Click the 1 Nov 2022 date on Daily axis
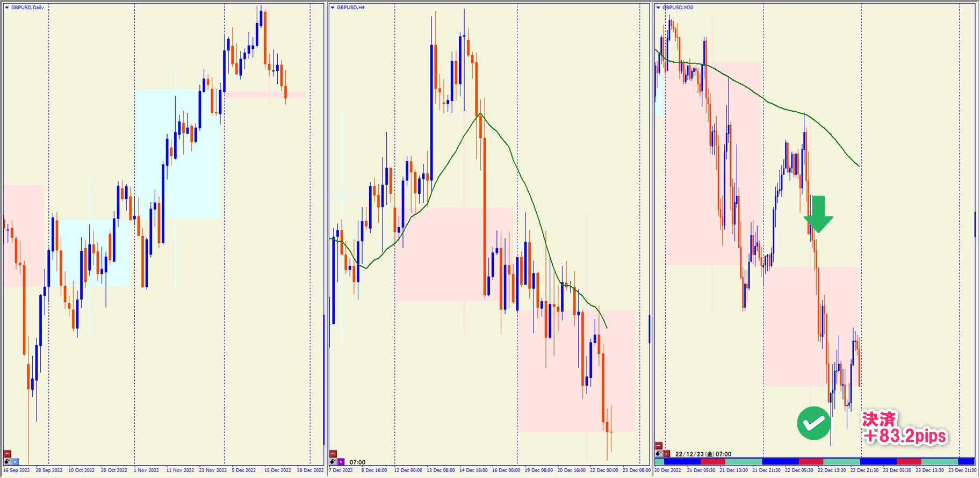 [146, 470]
